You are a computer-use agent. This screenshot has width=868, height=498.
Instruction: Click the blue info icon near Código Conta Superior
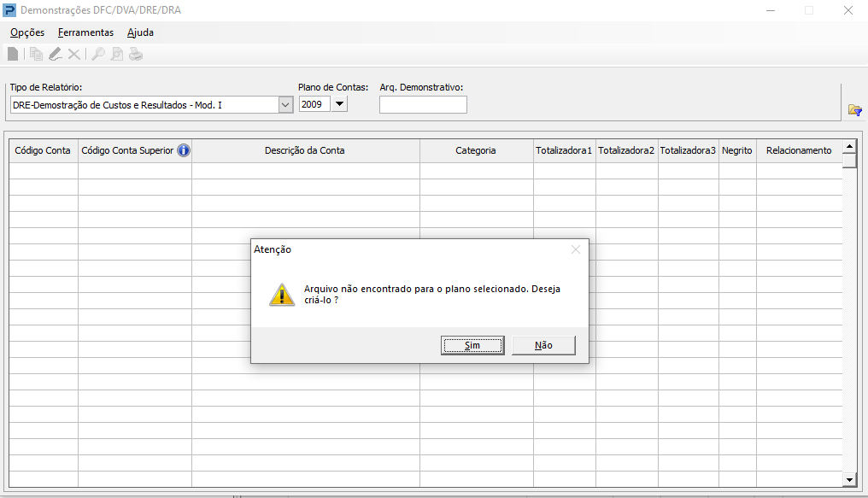click(x=184, y=150)
